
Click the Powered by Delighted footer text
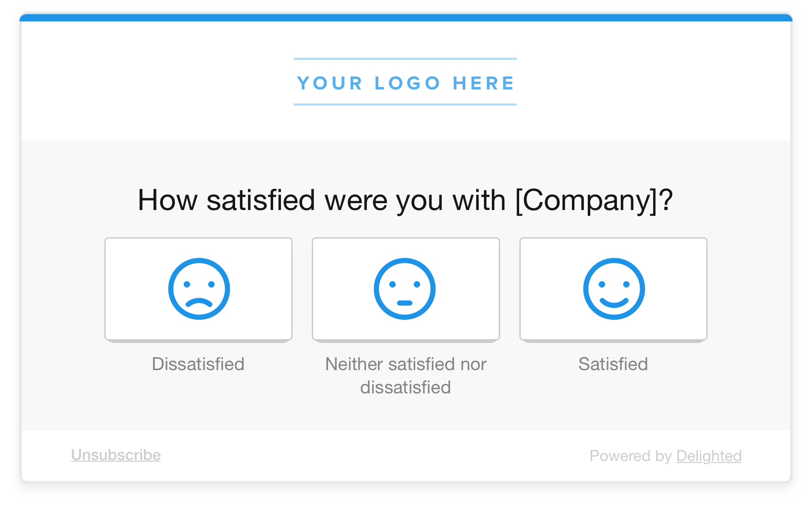(x=666, y=456)
